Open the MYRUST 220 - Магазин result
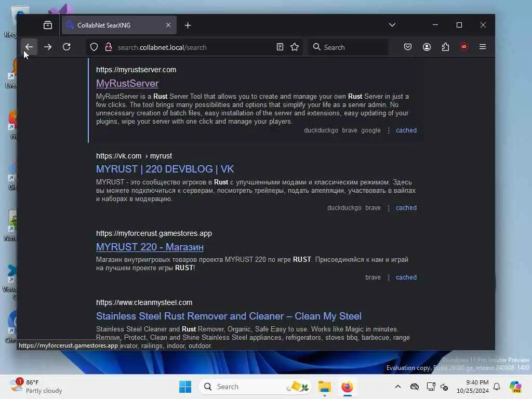This screenshot has width=532, height=399. coord(150,247)
